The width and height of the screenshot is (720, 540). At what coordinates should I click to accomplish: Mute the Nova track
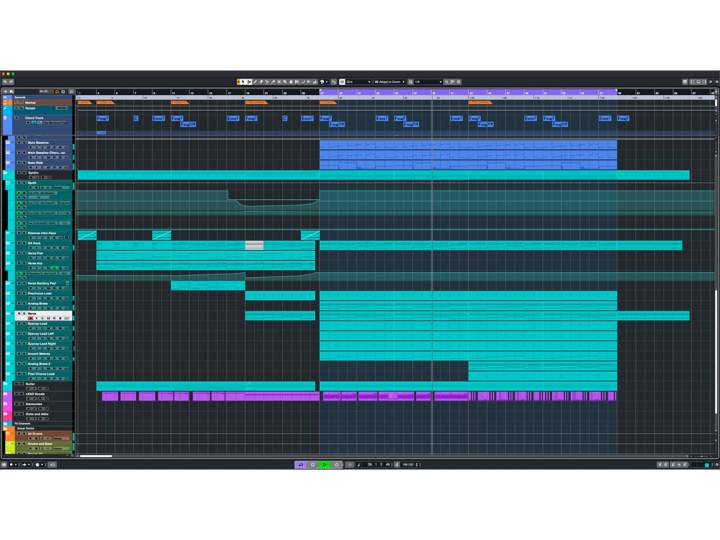tap(17, 313)
